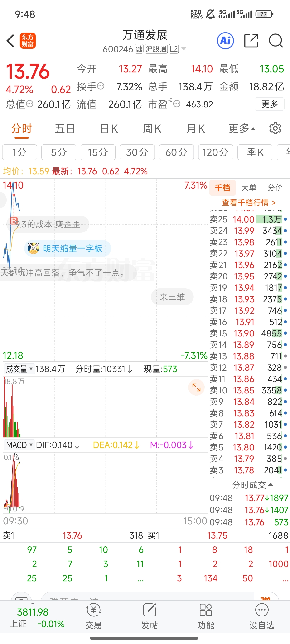Tap the 买1 13.75 quote row
This screenshot has height=644, width=290.
click(x=218, y=535)
